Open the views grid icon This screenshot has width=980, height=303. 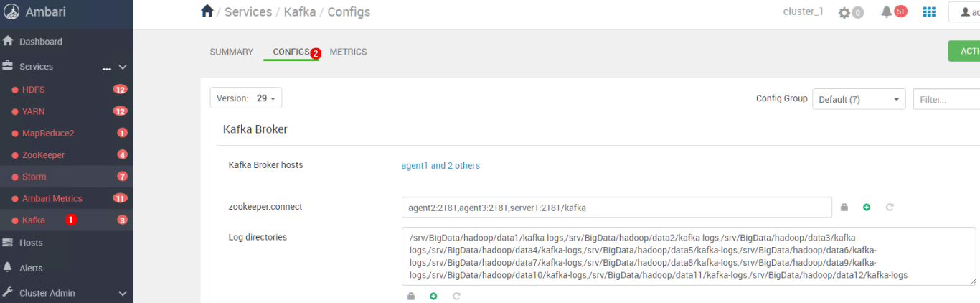coord(929,11)
